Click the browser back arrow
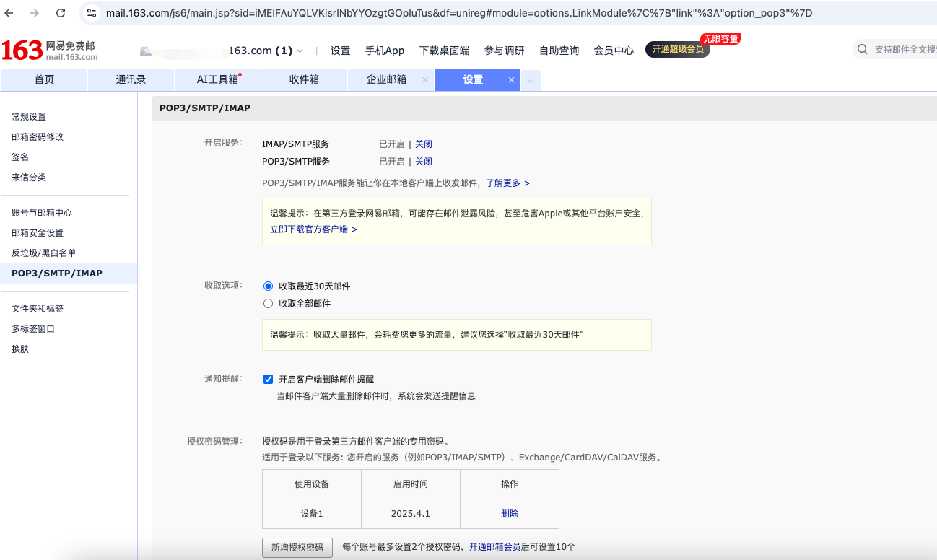The width and height of the screenshot is (937, 560). (10, 13)
